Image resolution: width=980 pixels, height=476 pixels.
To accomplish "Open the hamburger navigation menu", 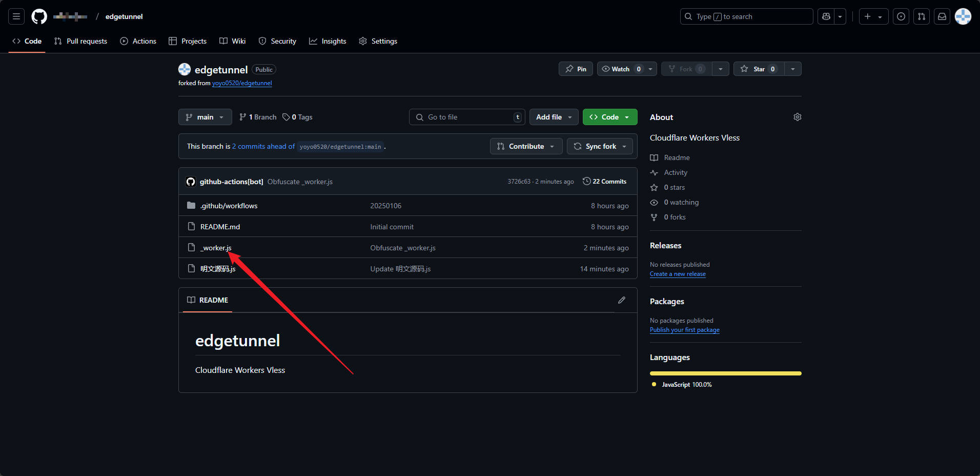I will pos(16,16).
